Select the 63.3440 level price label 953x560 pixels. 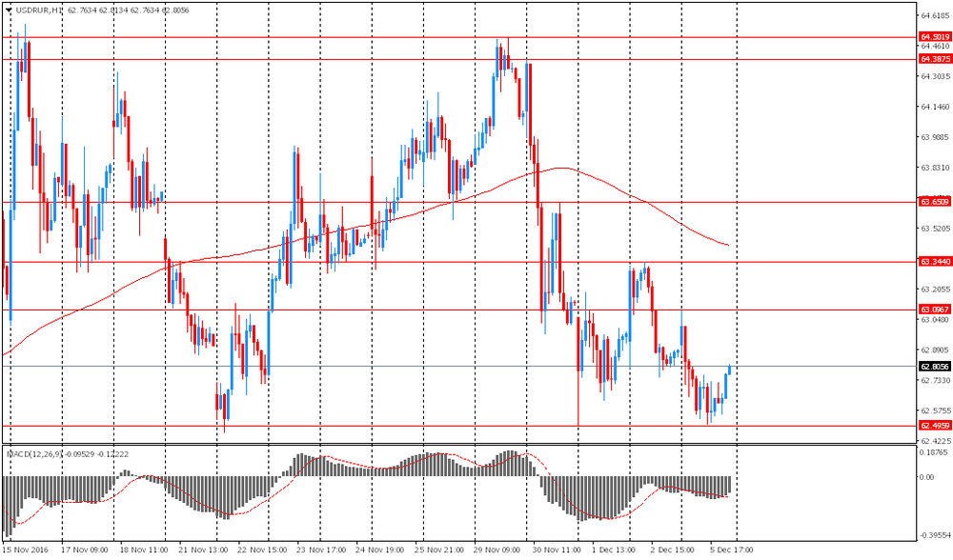click(x=935, y=262)
